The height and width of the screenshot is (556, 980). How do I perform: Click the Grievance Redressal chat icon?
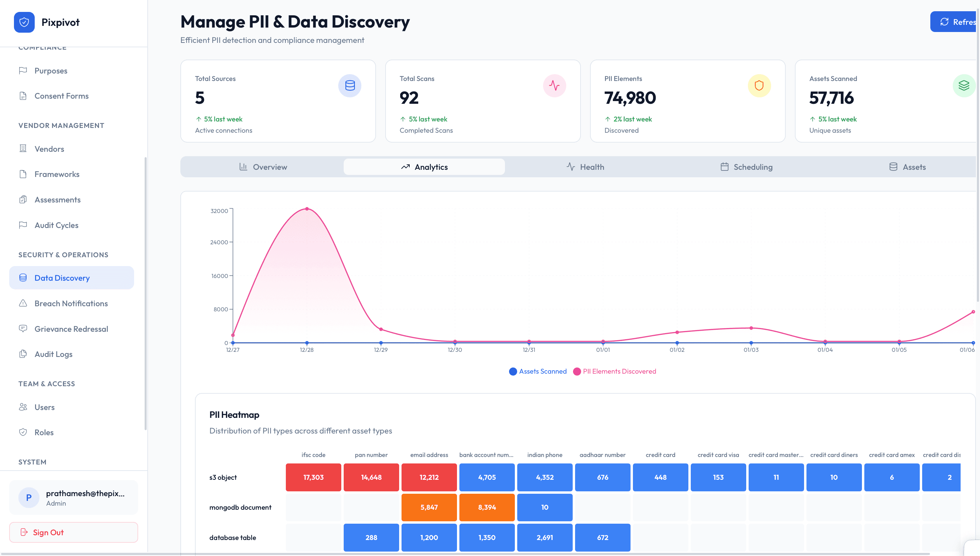pyautogui.click(x=23, y=328)
